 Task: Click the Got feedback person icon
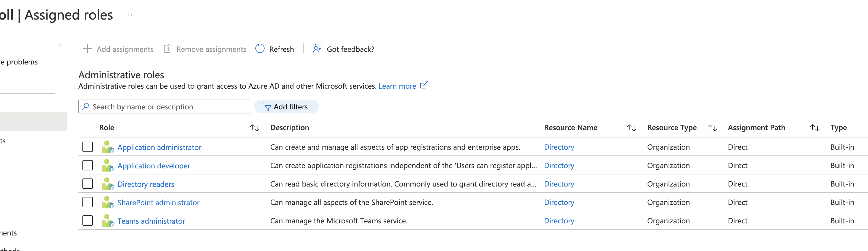(x=317, y=49)
